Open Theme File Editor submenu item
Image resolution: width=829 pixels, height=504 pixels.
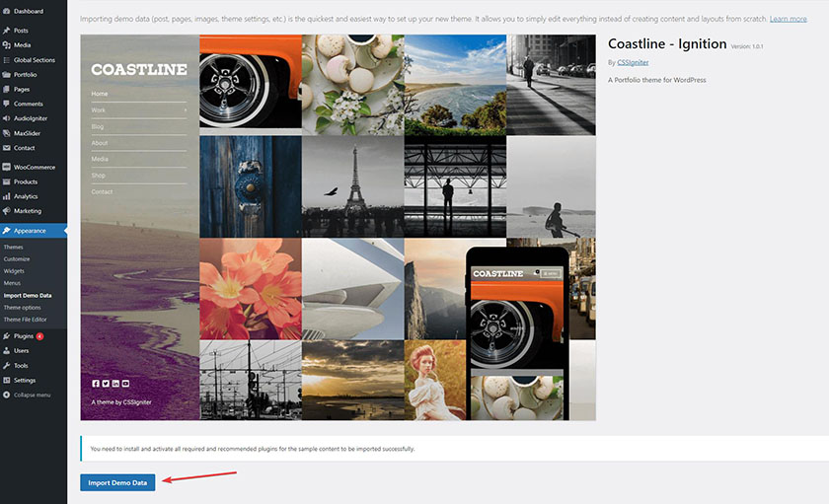click(25, 320)
